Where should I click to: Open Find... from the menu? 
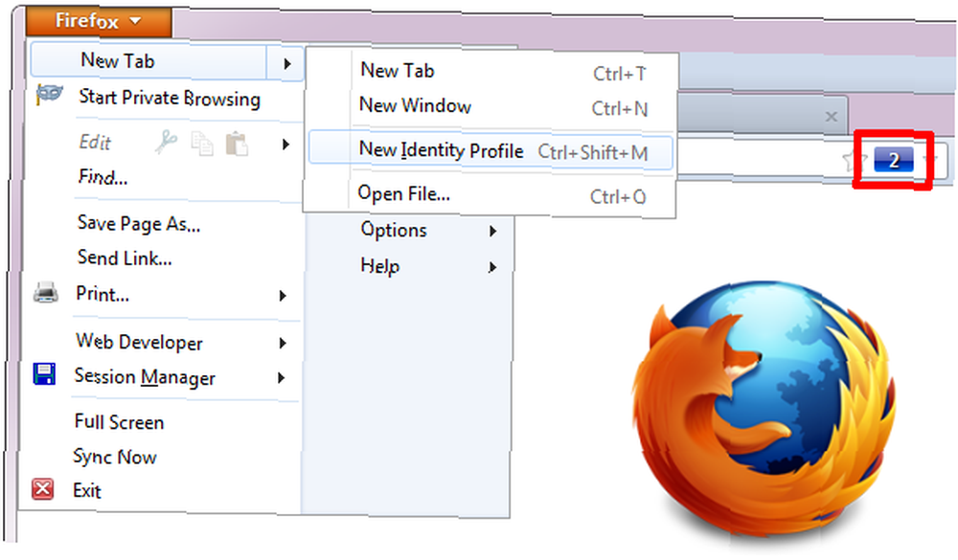tap(103, 177)
